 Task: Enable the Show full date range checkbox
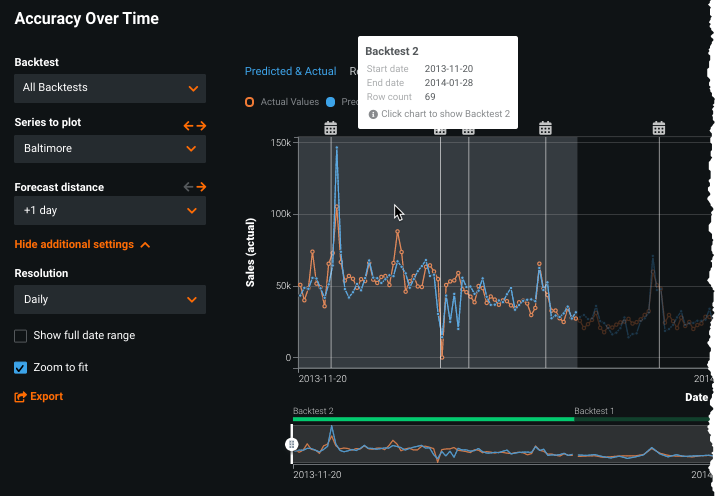[21, 336]
